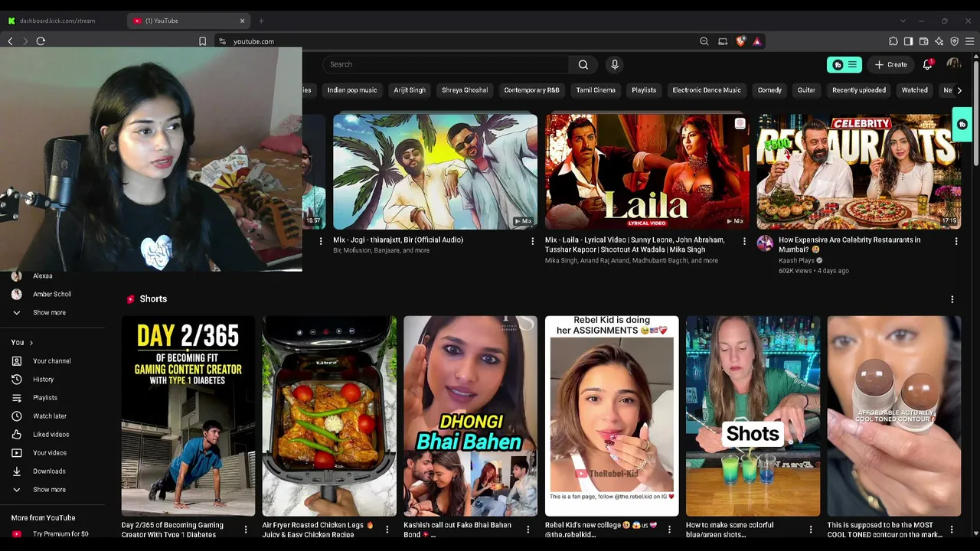Select the Shreya Ghoshal filter chip
Image resolution: width=980 pixels, height=551 pixels.
pos(465,90)
